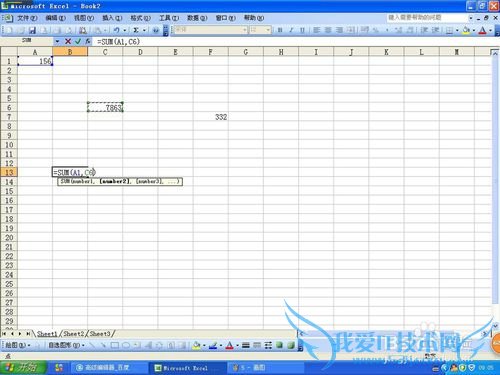Open the 窗口 (Window) menu
This screenshot has height=375, width=500.
[225, 18]
